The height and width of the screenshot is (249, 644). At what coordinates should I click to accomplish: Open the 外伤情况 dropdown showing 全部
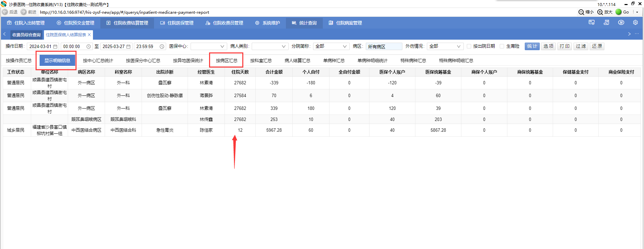[x=445, y=46]
